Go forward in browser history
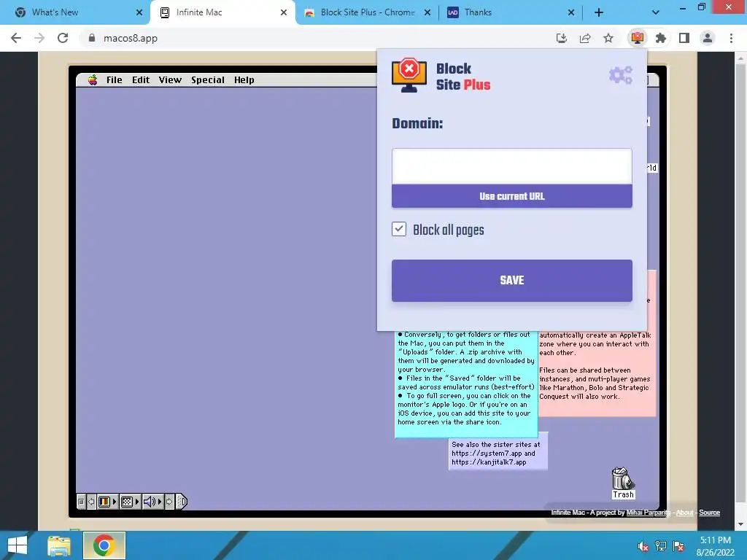 pyautogui.click(x=39, y=38)
